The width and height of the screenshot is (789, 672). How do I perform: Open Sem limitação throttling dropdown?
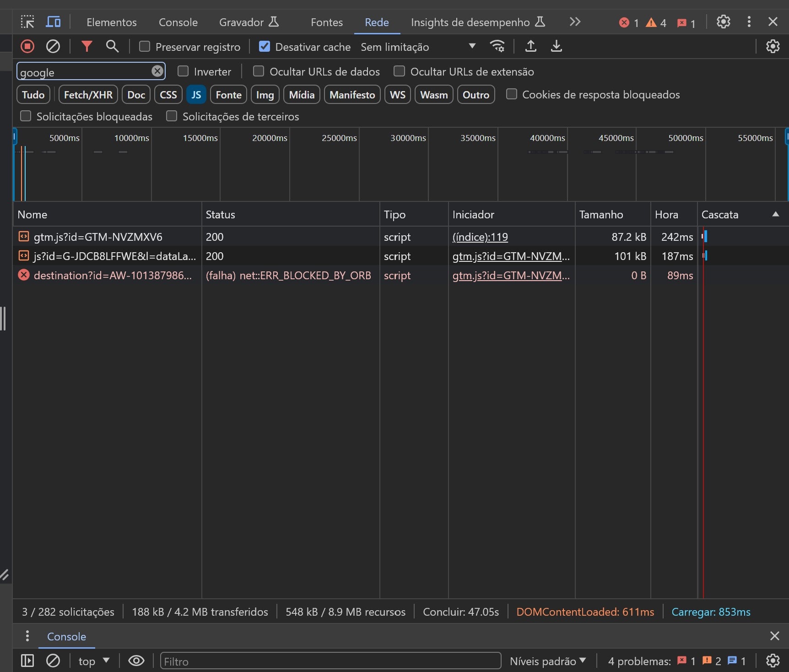417,47
